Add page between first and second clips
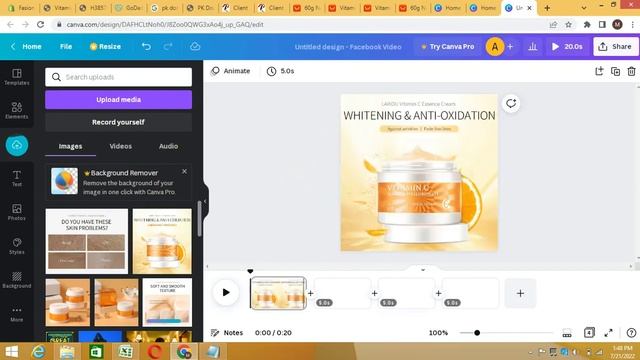 [311, 293]
